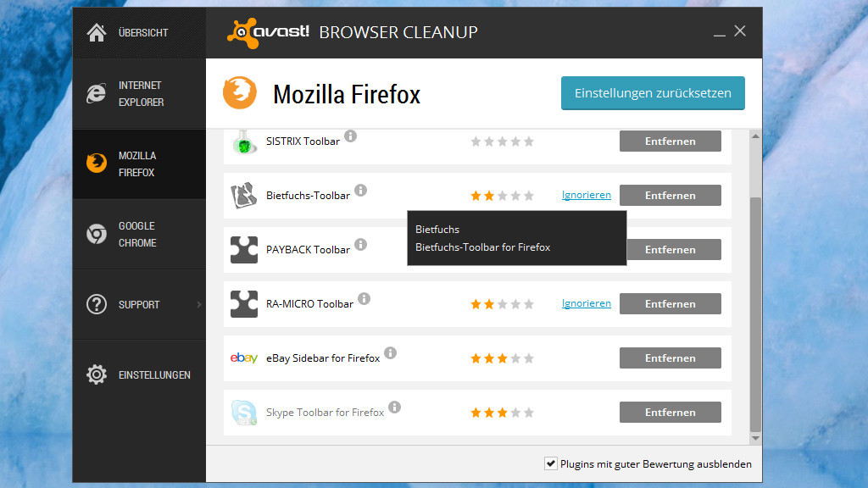Open RA-MICRO Toolbar info icon

click(x=364, y=299)
